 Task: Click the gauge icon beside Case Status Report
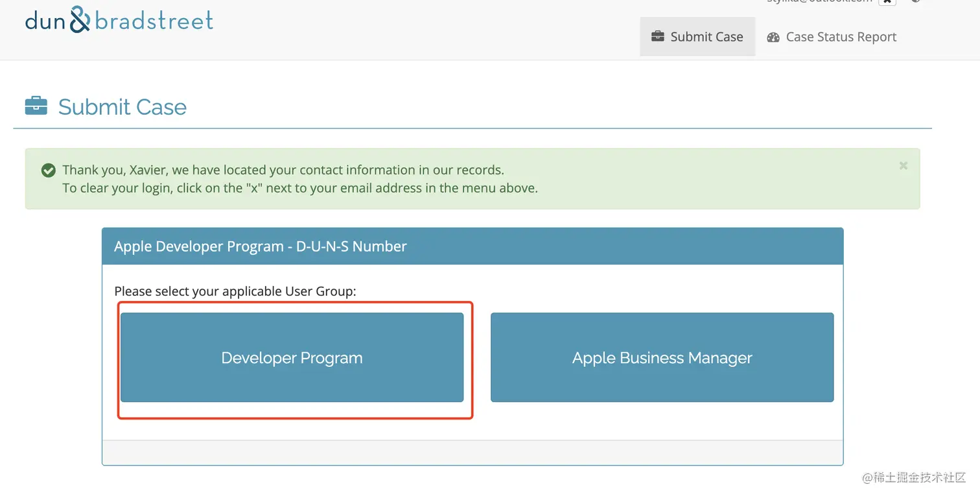pos(773,37)
